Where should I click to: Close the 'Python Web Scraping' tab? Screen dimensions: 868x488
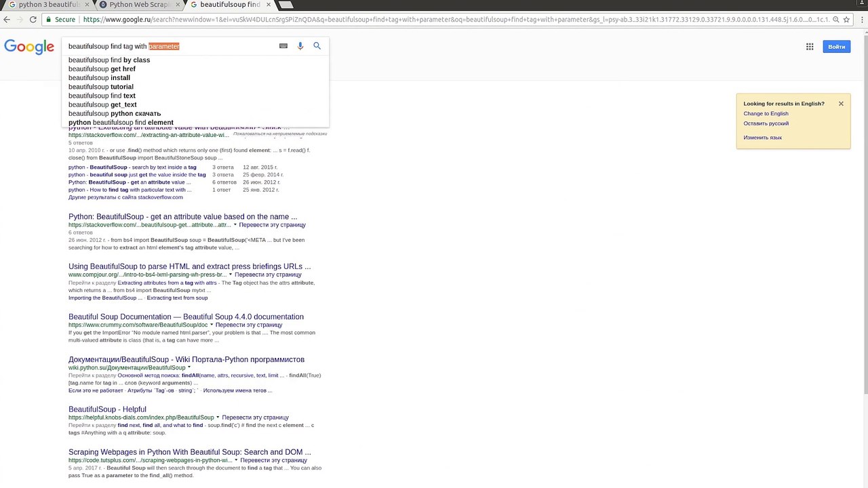(x=176, y=5)
